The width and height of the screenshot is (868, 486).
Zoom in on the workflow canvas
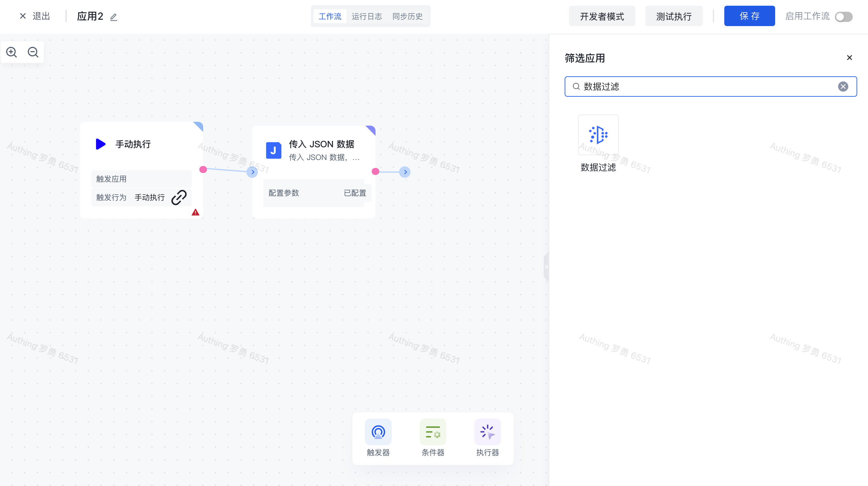[11, 52]
